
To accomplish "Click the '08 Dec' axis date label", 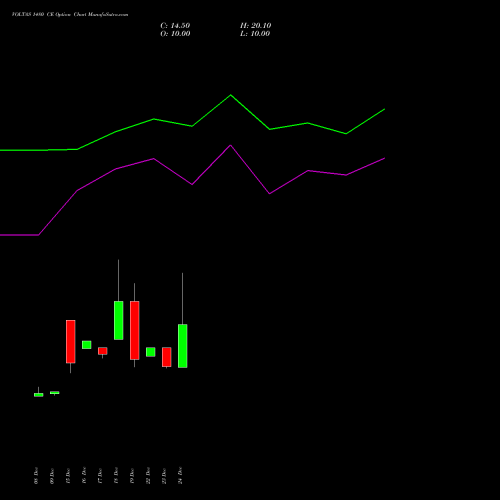I will coord(36,475).
